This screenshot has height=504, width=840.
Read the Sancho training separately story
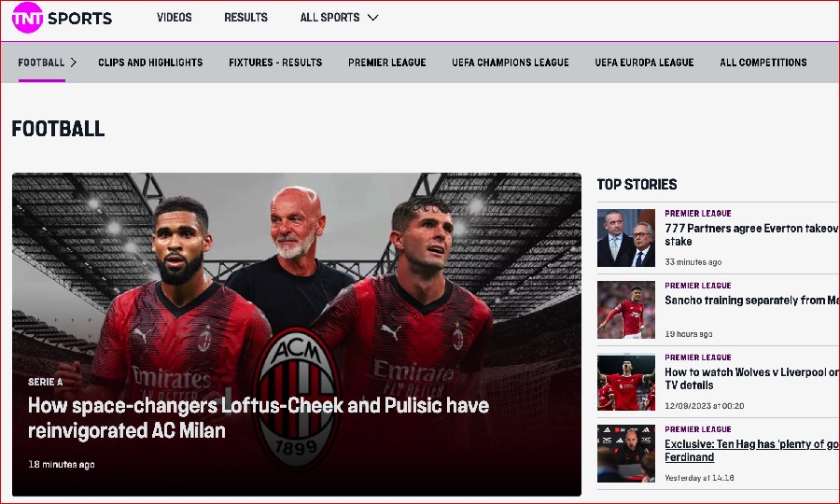tap(752, 301)
